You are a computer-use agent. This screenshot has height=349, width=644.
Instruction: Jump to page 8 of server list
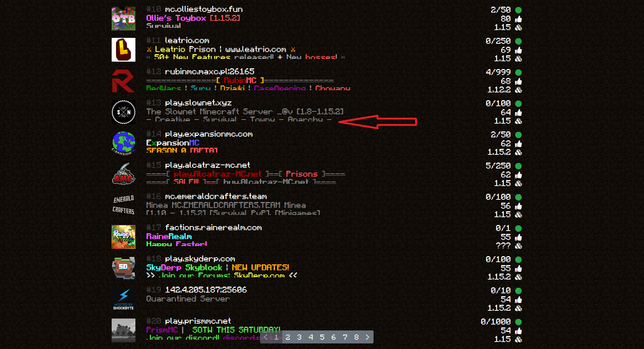tap(356, 337)
